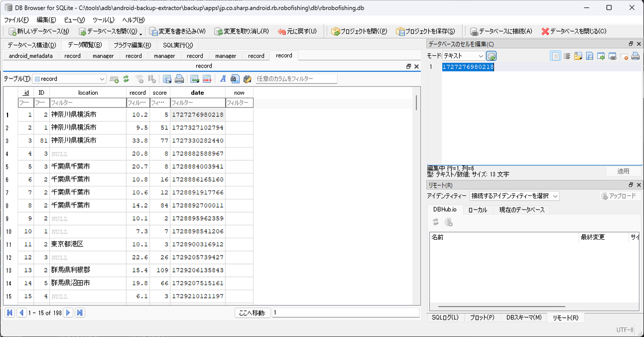Select cell with date 1728900316912
This screenshot has height=337, width=644.
point(197,244)
